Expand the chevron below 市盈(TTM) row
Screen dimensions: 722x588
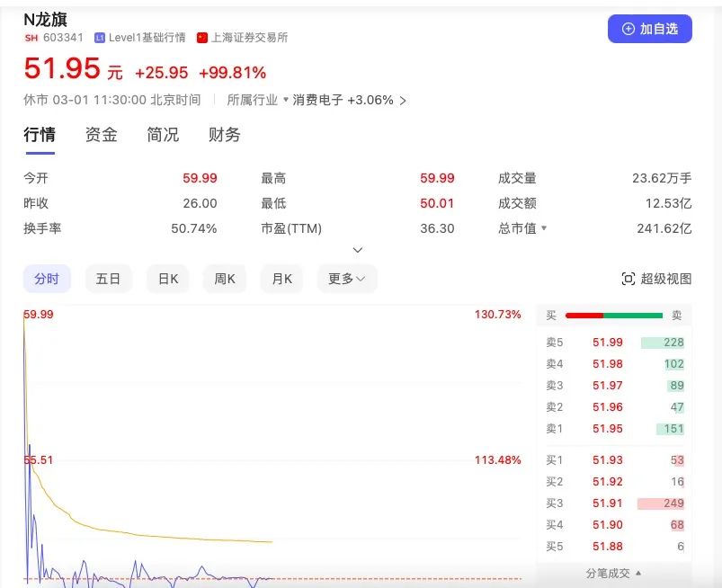click(357, 249)
